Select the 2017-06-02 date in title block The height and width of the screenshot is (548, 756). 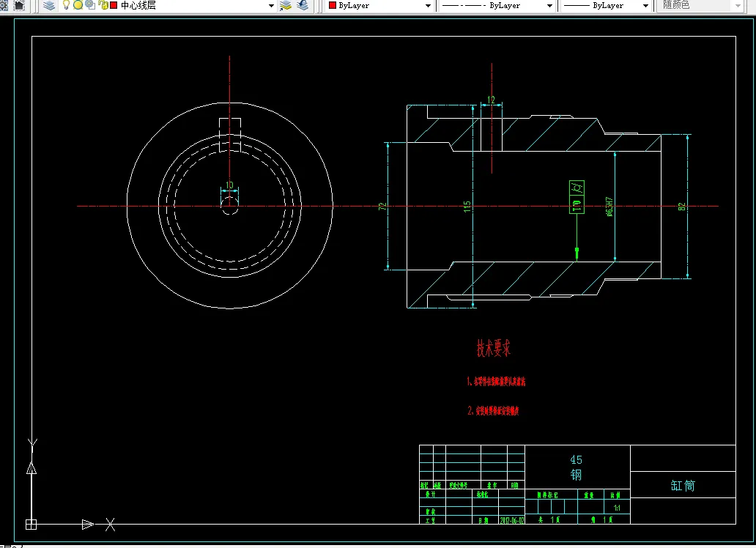click(x=512, y=520)
